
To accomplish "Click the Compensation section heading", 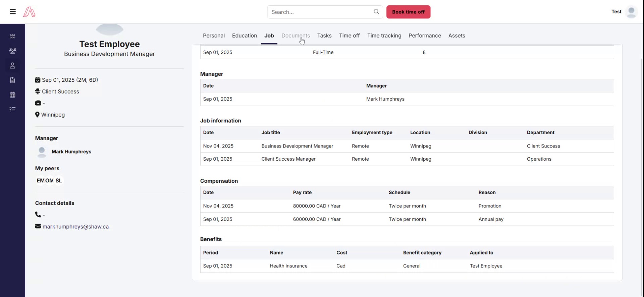I will [219, 181].
